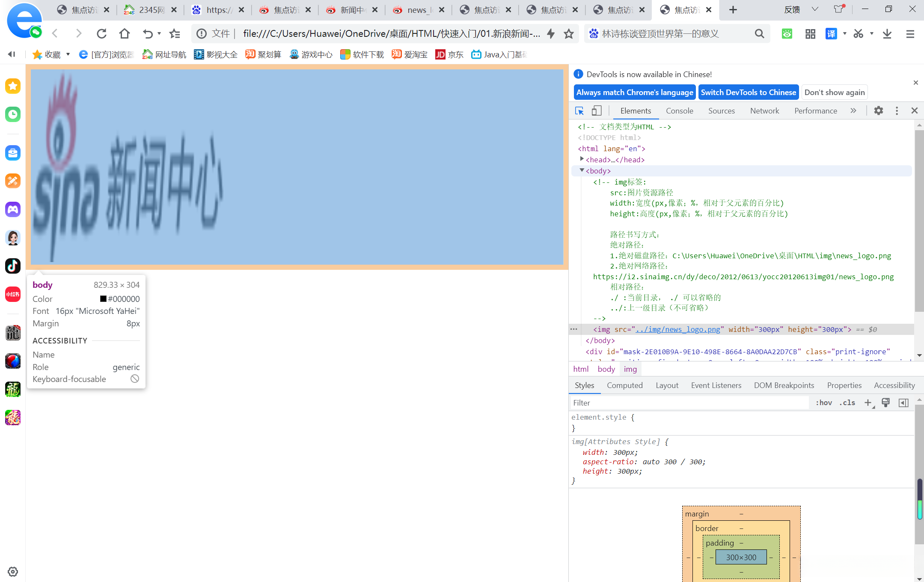Go to the browser home page icon
924x582 pixels.
click(x=125, y=33)
